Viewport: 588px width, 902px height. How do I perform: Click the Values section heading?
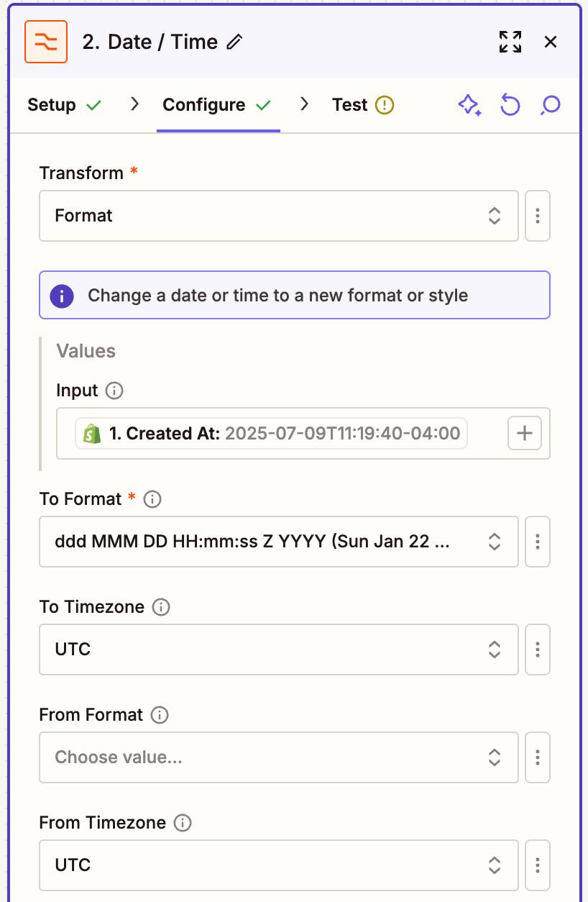pyautogui.click(x=86, y=351)
